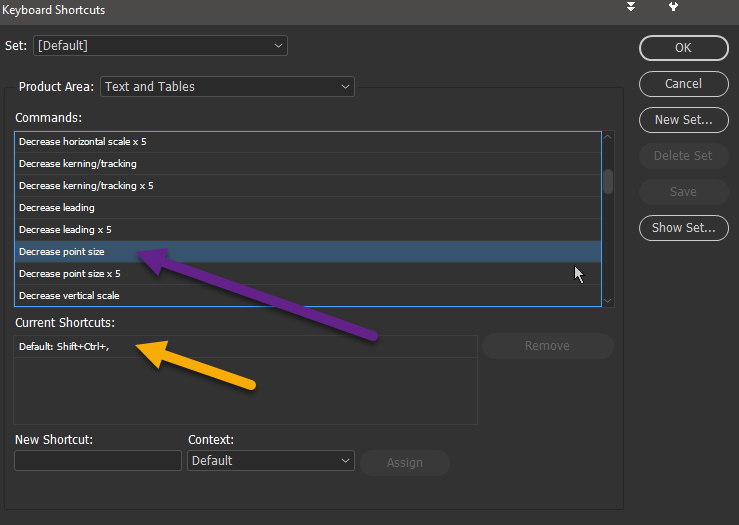This screenshot has width=739, height=525.
Task: Select the Decrease horizontal scale x 5 command
Action: (x=308, y=142)
